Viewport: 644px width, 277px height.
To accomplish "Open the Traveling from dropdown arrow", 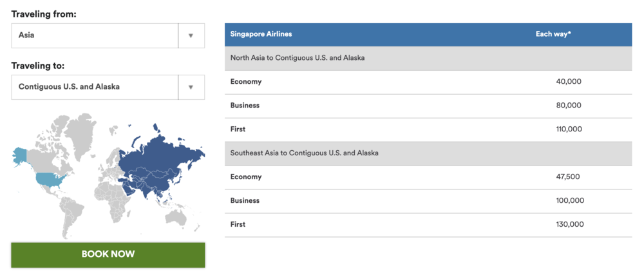I will (x=191, y=35).
